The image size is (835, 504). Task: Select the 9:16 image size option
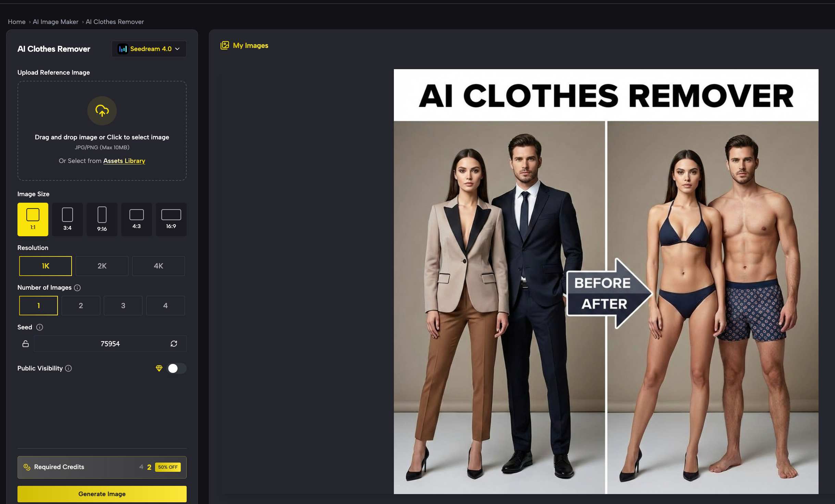pos(102,219)
